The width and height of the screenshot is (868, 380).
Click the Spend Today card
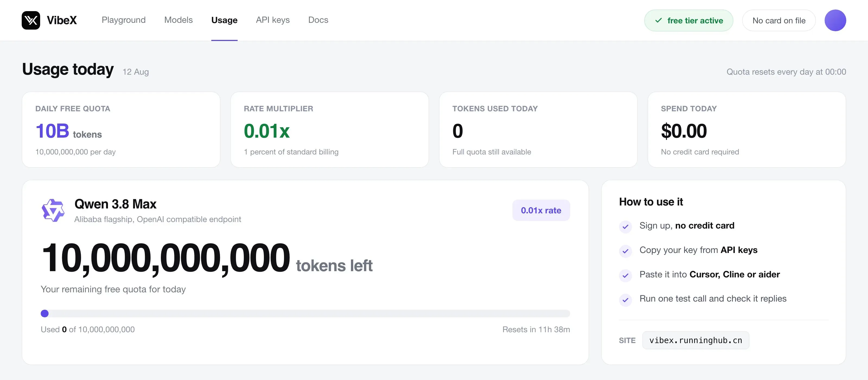(747, 129)
